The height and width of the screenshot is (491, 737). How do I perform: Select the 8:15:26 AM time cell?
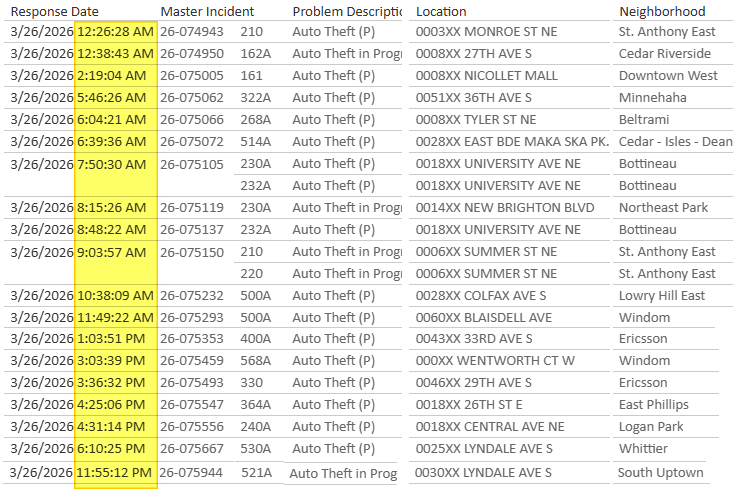[x=111, y=208]
